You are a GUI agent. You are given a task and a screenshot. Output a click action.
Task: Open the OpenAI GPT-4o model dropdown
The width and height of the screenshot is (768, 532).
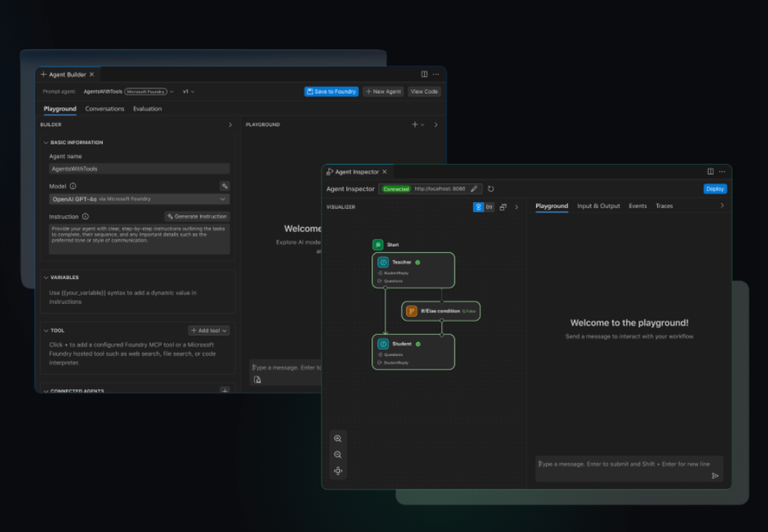139,199
